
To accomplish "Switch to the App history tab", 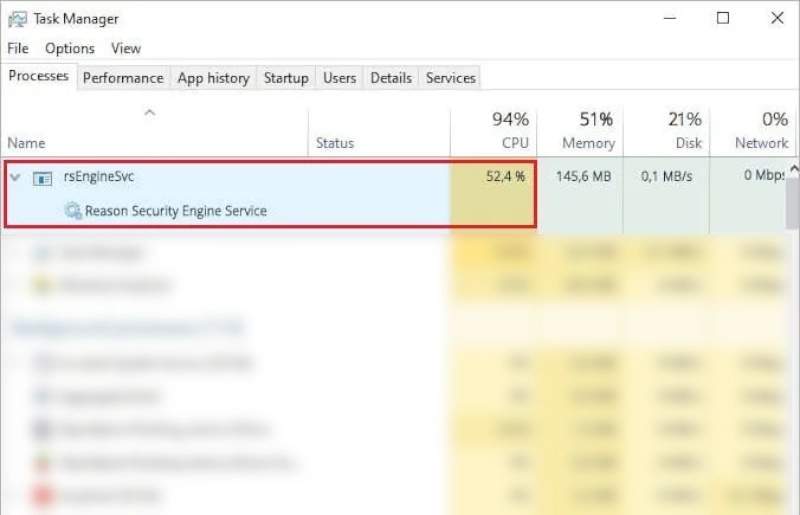I will coord(214,78).
